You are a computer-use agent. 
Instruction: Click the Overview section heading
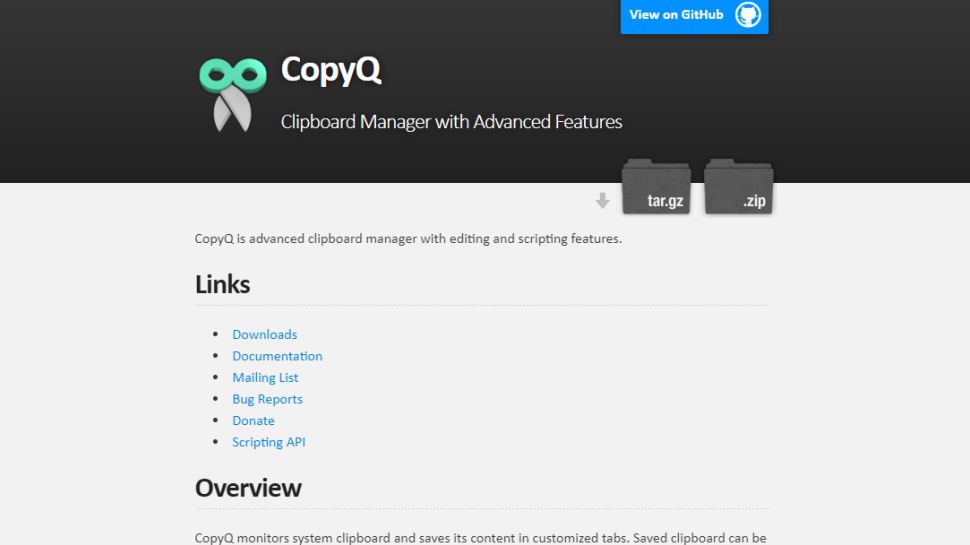(248, 488)
